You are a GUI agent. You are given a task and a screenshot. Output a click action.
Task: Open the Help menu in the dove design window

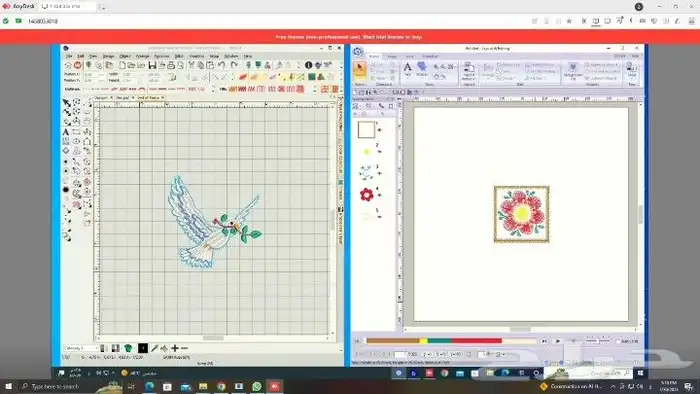(248, 56)
